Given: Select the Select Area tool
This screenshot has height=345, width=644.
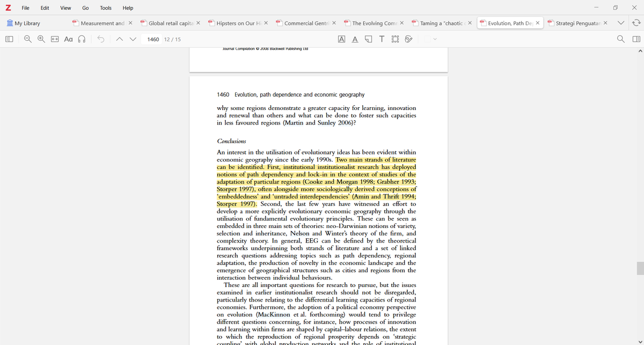Looking at the screenshot, I should click(x=395, y=39).
